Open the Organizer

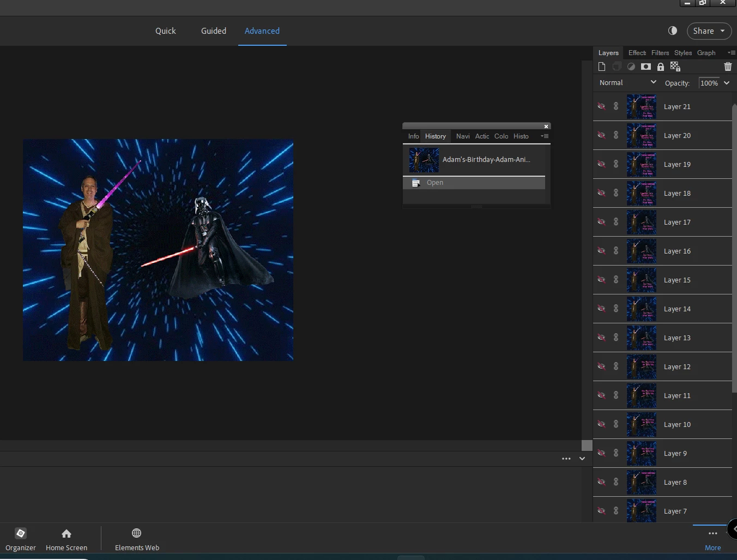point(21,539)
